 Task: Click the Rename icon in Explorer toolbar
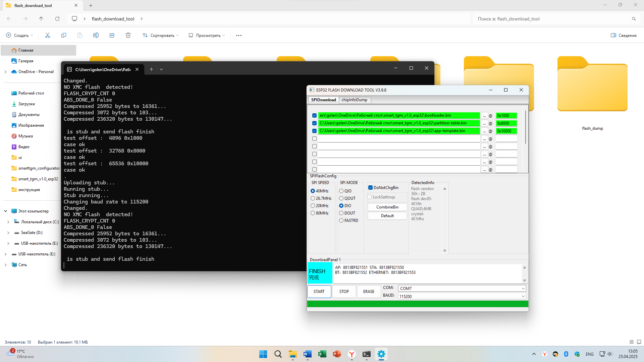pyautogui.click(x=96, y=35)
